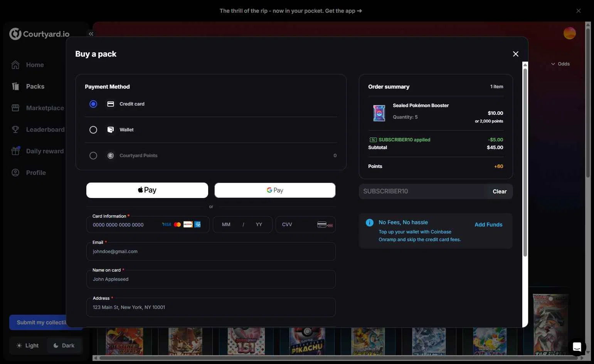Click the Daily reward gift icon
Screen dimensions: 594x364
click(x=15, y=151)
